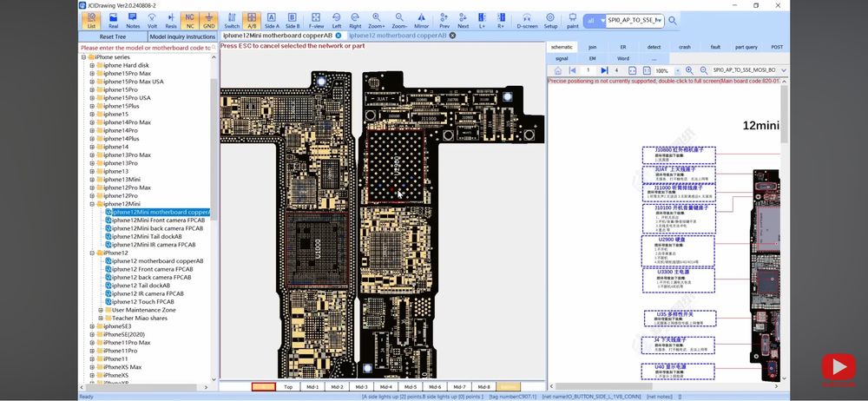Toggle the NC highlight button
868x401 pixels.
point(190,21)
